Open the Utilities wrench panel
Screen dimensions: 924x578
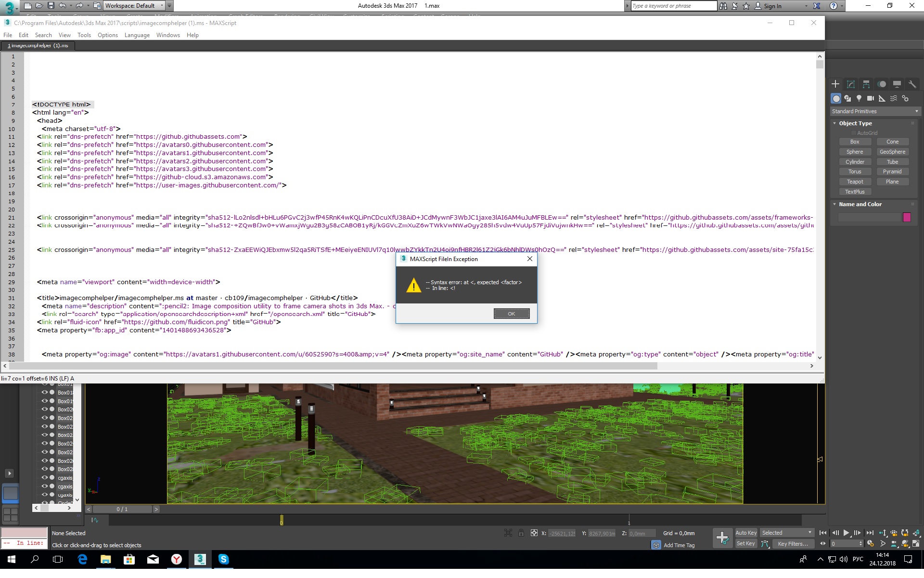coord(912,84)
